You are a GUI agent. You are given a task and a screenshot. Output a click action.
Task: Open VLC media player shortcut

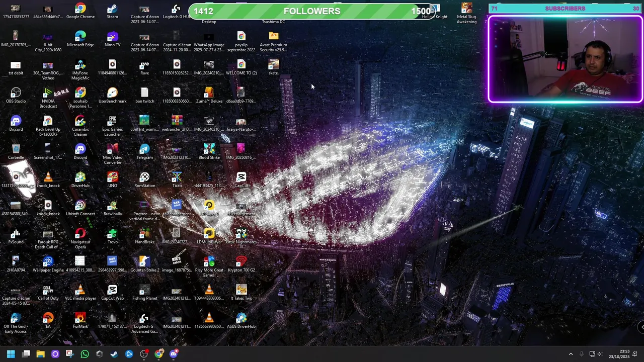pyautogui.click(x=80, y=293)
